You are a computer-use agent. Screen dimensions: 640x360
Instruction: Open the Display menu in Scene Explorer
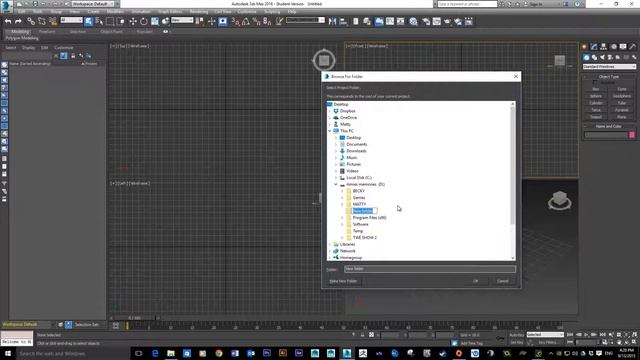pyautogui.click(x=29, y=48)
